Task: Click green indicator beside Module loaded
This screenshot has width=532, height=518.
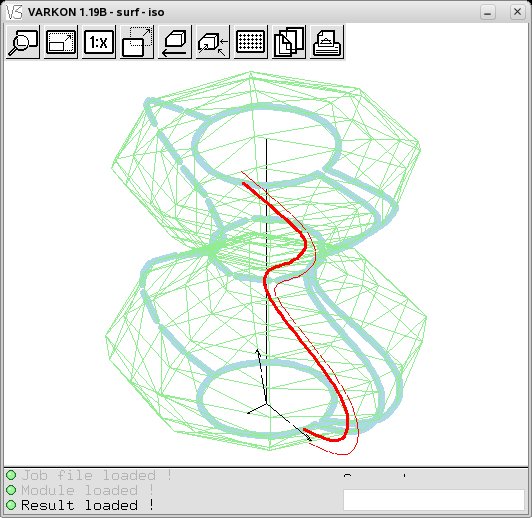Action: [x=11, y=490]
